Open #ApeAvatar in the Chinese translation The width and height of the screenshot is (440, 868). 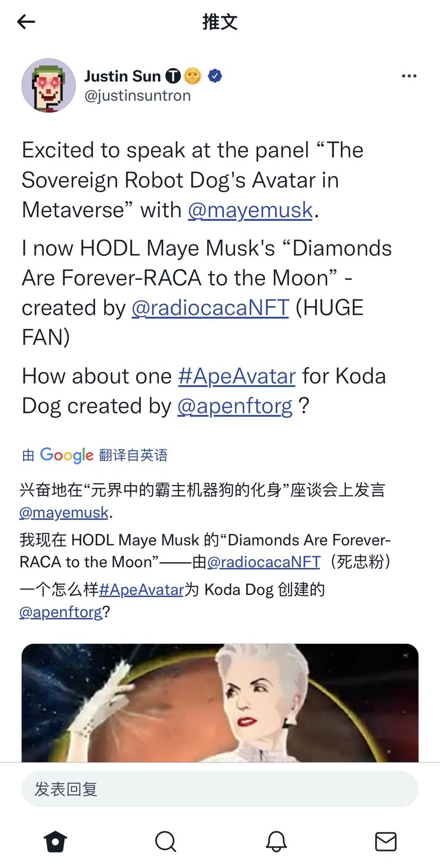[x=141, y=590]
